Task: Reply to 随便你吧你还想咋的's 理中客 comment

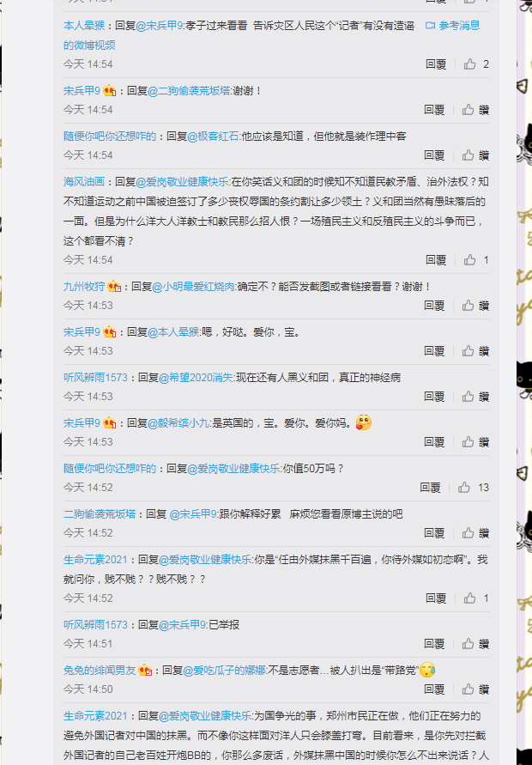Action: 434,155
